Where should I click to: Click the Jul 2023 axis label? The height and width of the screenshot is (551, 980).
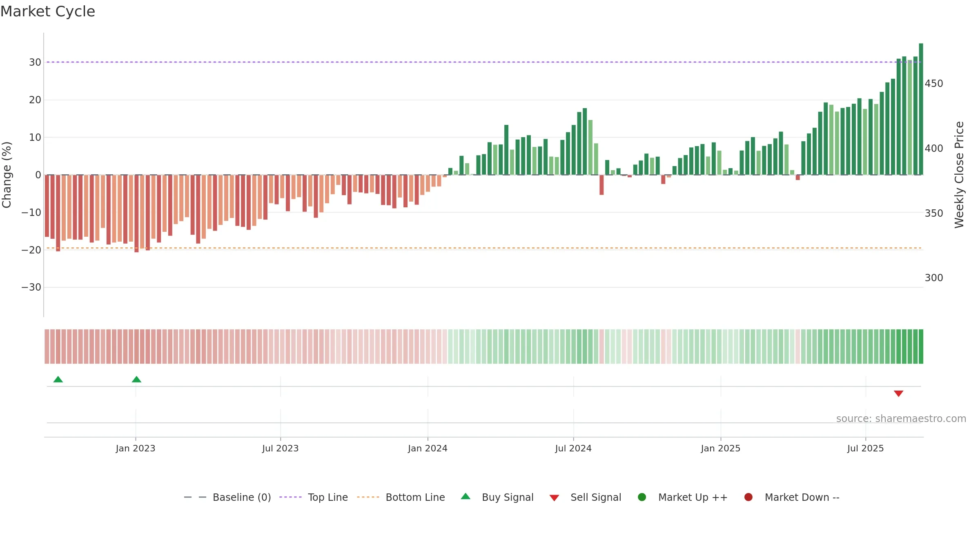[281, 448]
